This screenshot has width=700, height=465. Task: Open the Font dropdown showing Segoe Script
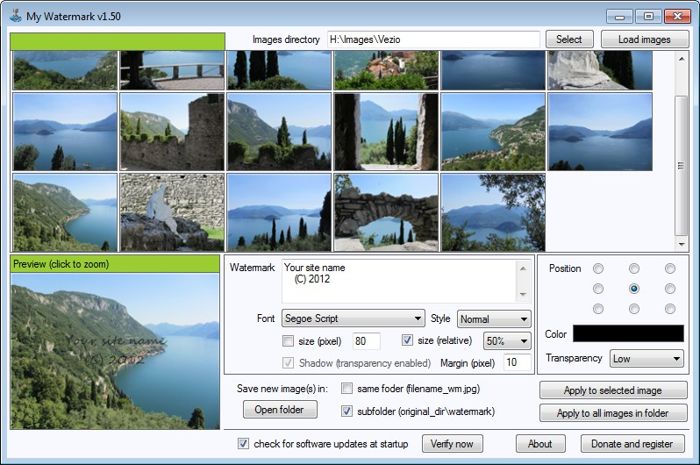353,318
